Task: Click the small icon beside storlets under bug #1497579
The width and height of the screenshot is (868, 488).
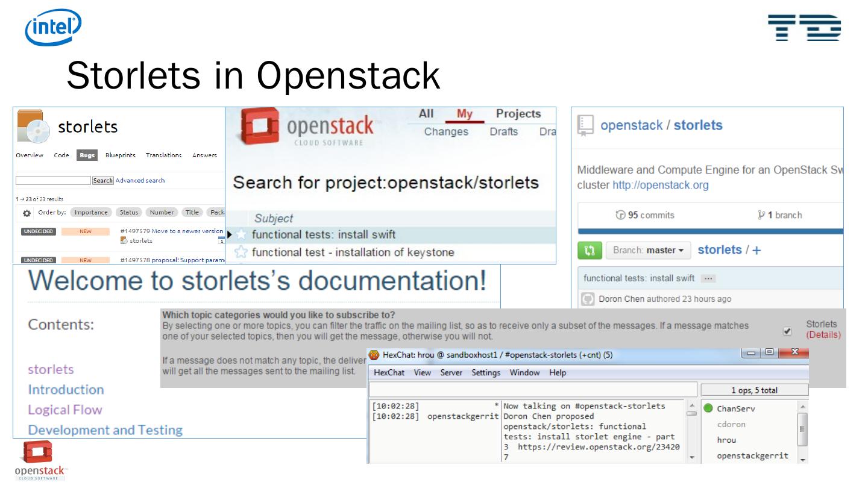Action: coord(124,241)
